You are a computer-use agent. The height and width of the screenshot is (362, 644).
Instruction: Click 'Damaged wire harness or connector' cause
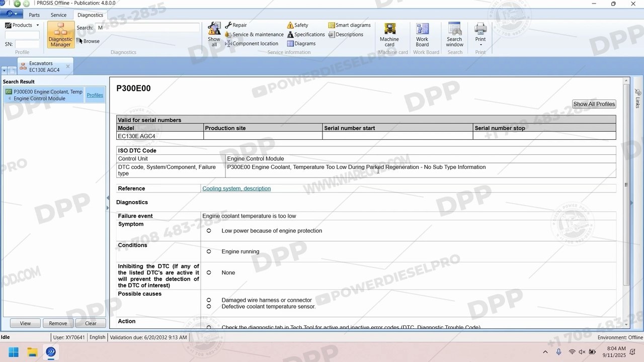click(267, 300)
